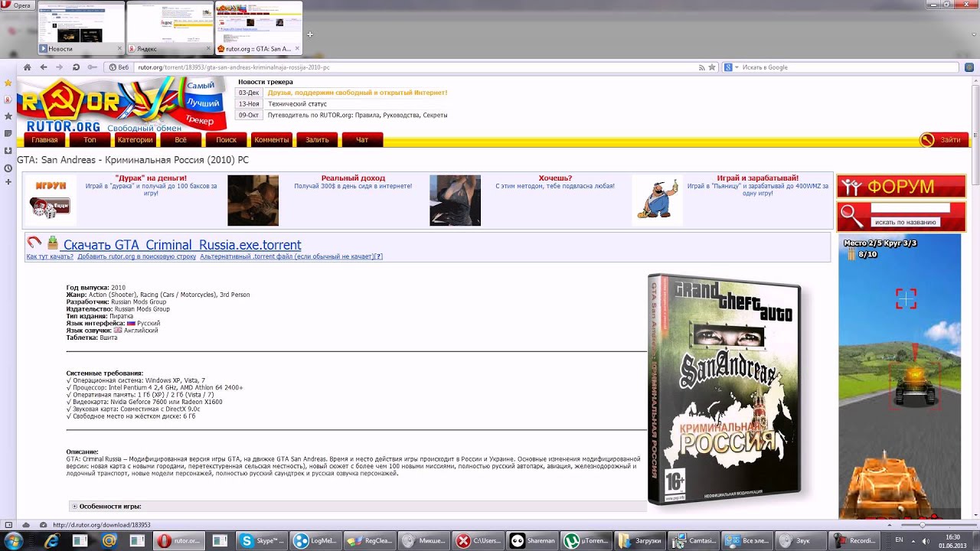Click Добавить rutor.org в поисковую строку
980x551 pixels.
[137, 257]
